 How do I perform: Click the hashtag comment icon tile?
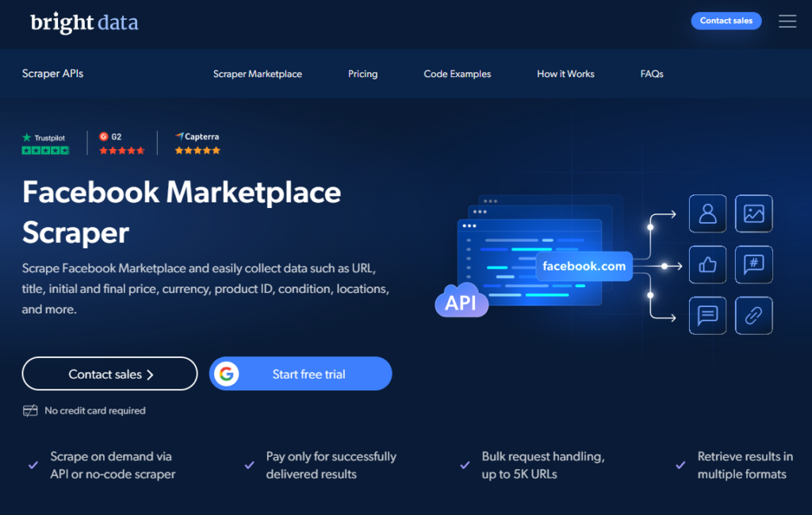[x=753, y=265]
